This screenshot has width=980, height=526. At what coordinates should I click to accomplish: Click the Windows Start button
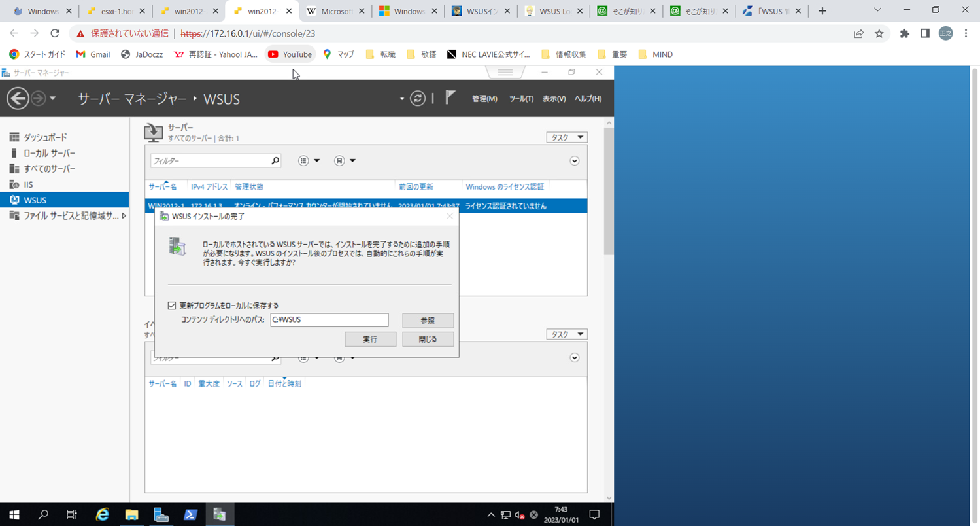14,515
